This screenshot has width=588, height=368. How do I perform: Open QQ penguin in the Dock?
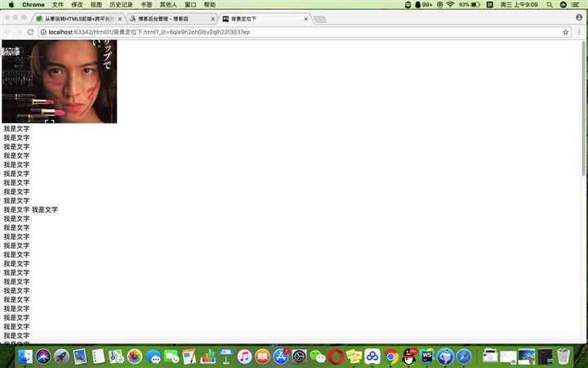click(x=409, y=357)
